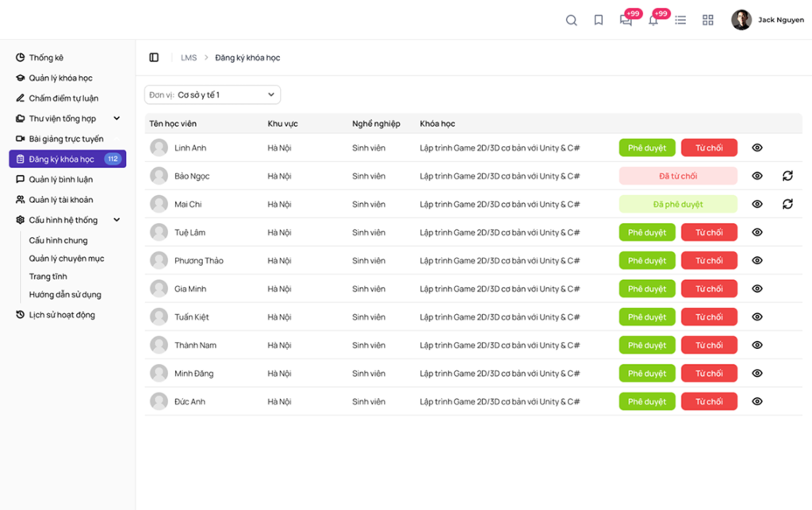Click the list view icon in header
The image size is (812, 510).
click(x=680, y=21)
